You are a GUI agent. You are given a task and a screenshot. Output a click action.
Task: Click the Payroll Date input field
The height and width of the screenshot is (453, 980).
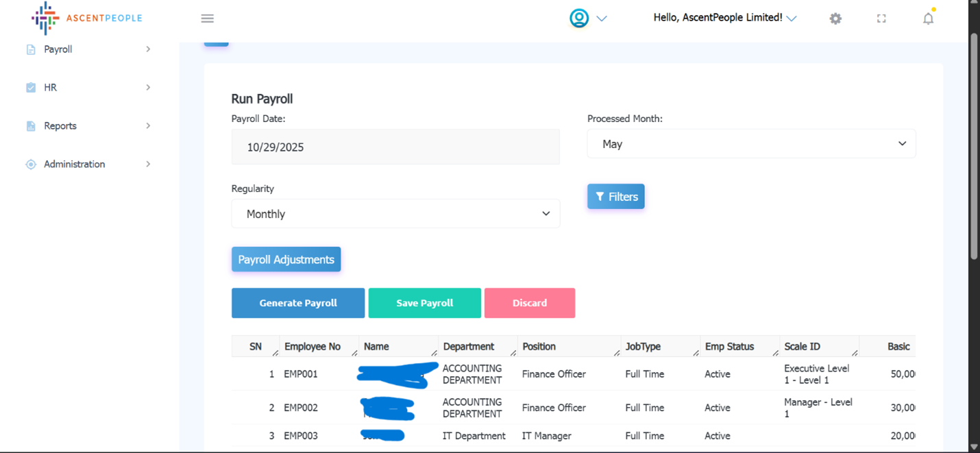click(395, 147)
